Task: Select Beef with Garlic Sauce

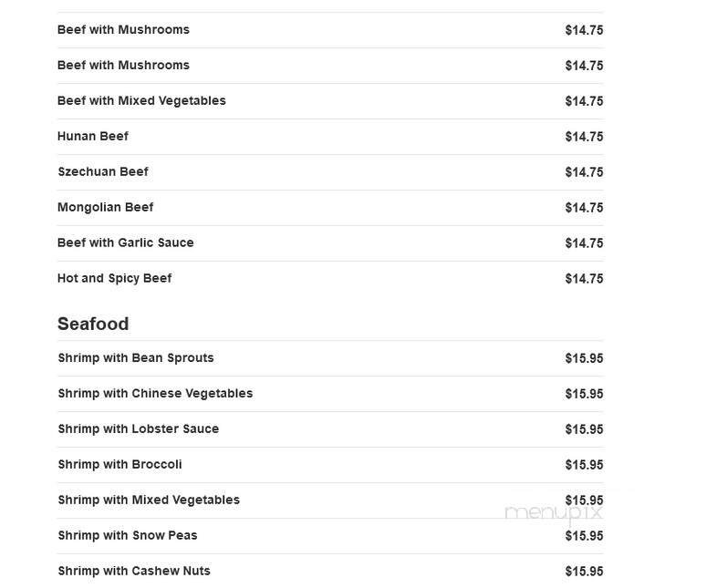Action: 126,243
